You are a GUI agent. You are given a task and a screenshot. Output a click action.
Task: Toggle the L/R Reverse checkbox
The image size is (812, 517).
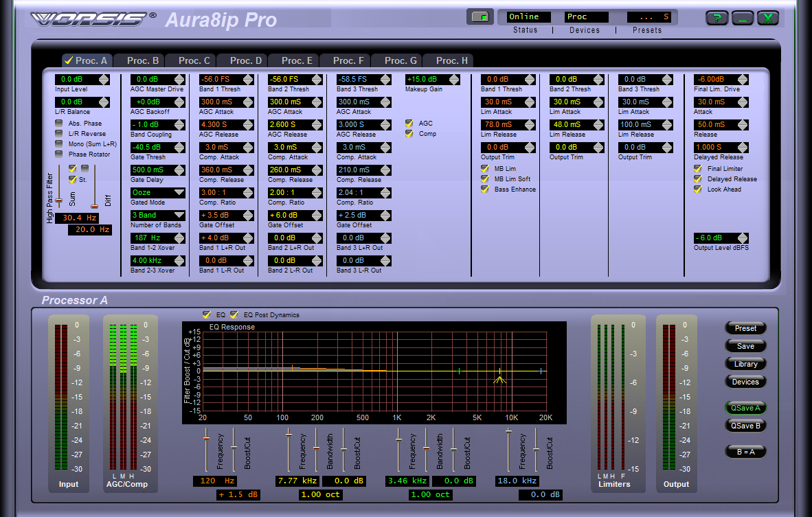click(x=59, y=133)
